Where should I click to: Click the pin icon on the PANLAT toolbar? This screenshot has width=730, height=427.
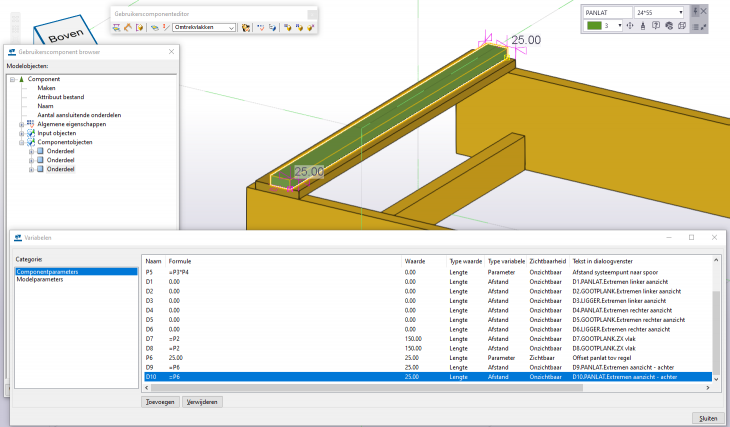[696, 11]
